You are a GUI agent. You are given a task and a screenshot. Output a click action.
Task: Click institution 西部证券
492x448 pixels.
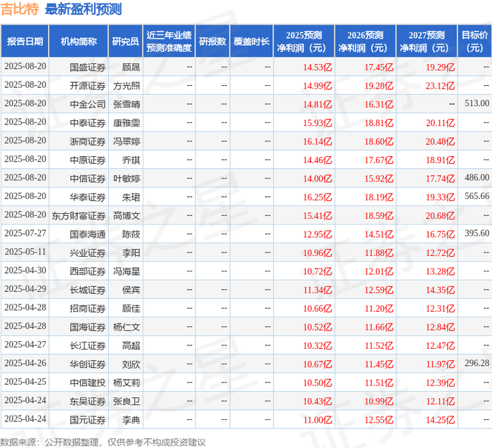click(88, 271)
